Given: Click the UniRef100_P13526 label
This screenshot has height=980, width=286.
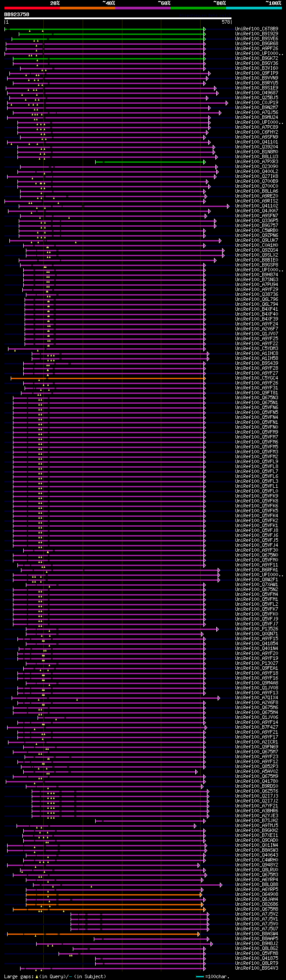Looking at the screenshot, I should pyautogui.click(x=257, y=629).
